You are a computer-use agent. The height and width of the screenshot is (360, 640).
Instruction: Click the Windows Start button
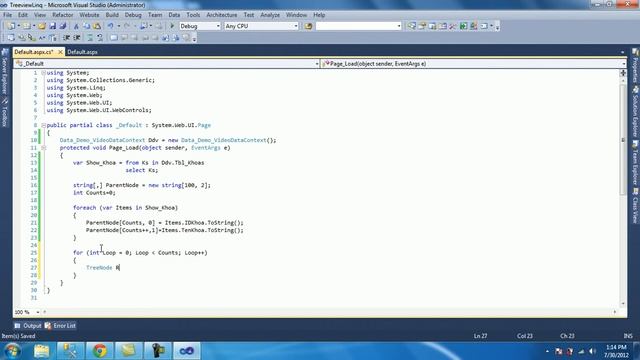(12, 351)
